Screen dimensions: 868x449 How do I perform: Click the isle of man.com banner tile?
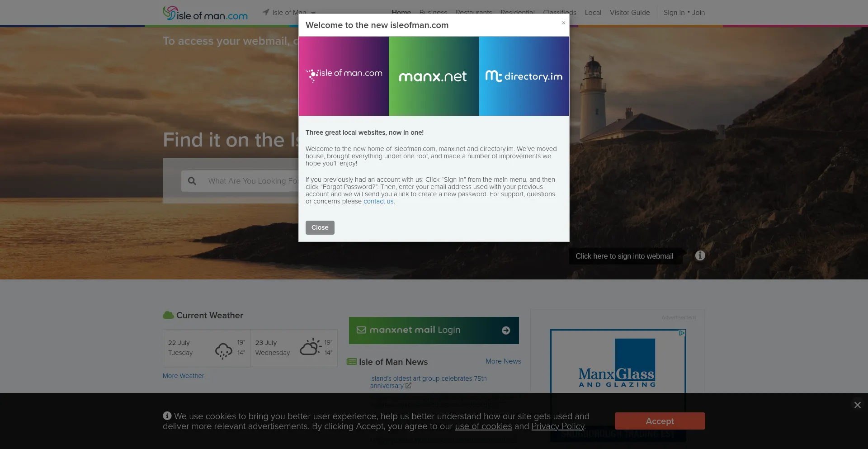click(x=344, y=76)
